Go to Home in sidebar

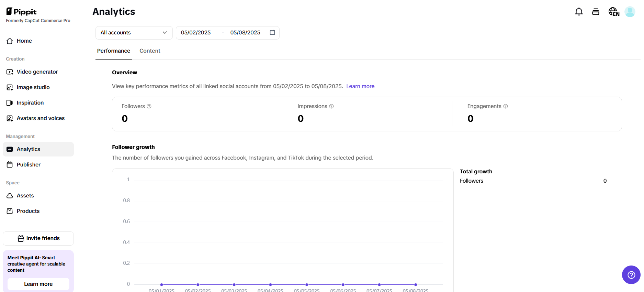click(x=38, y=41)
